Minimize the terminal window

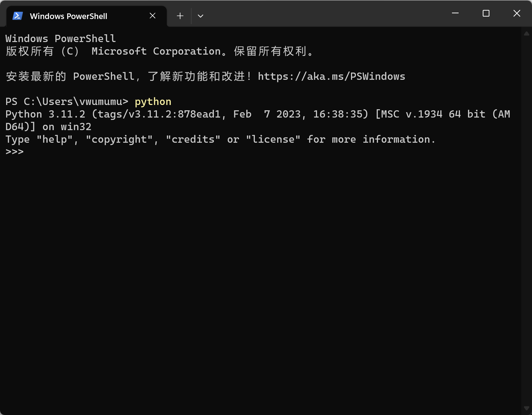[x=455, y=13]
